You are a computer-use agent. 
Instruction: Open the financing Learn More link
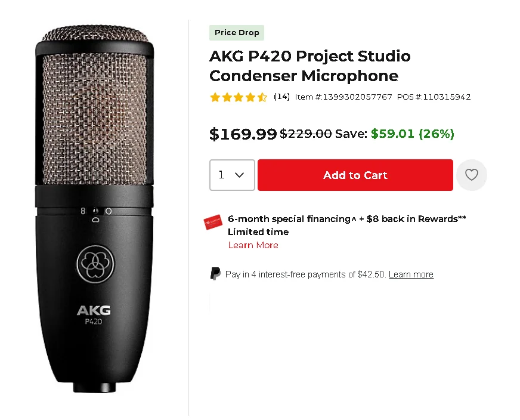pyautogui.click(x=253, y=245)
